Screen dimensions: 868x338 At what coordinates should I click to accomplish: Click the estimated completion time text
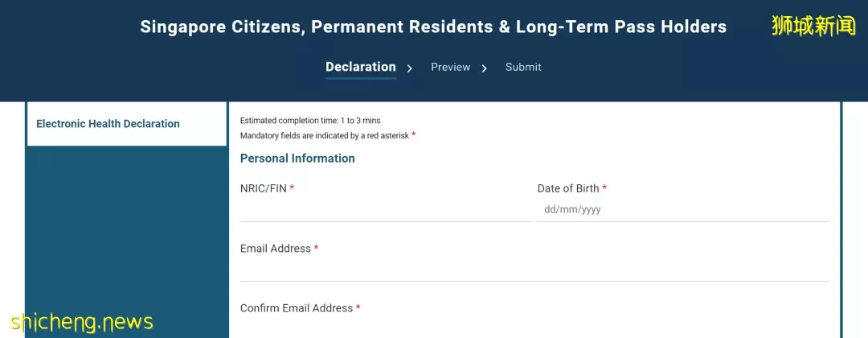[310, 120]
